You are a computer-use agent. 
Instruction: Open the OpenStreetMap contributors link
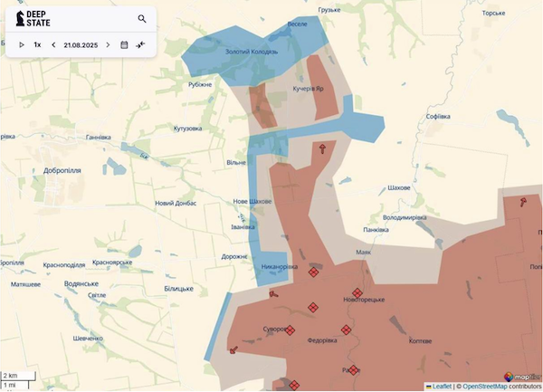coord(498,387)
